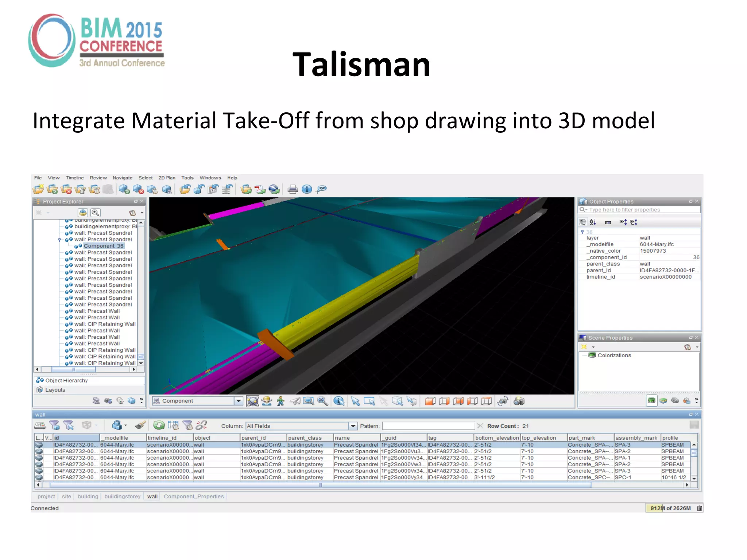Screen dimensions: 747x560
Task: Click the XYZ coordinate annotation icon
Action: (x=322, y=189)
